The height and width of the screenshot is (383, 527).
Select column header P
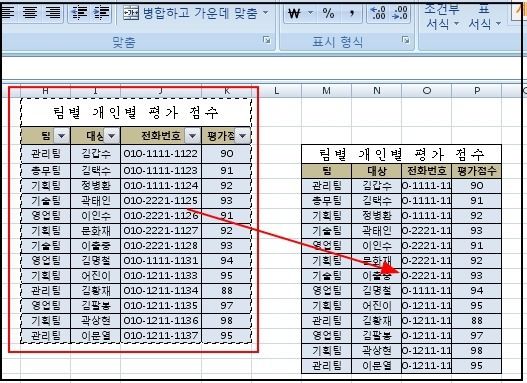point(476,91)
